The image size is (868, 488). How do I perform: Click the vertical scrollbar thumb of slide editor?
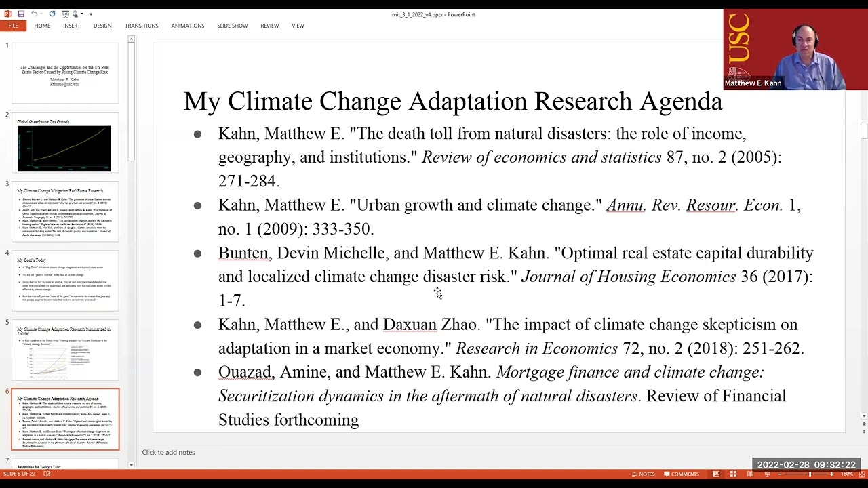(x=863, y=131)
